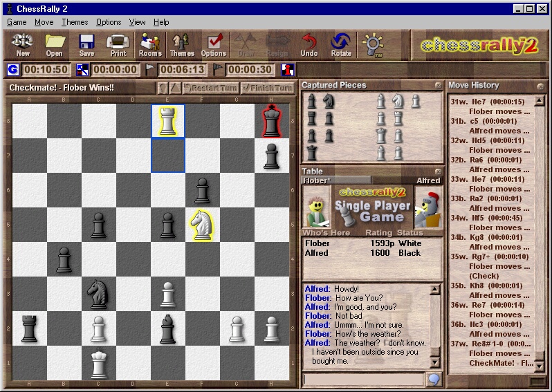Click the Restart Turn button

211,88
